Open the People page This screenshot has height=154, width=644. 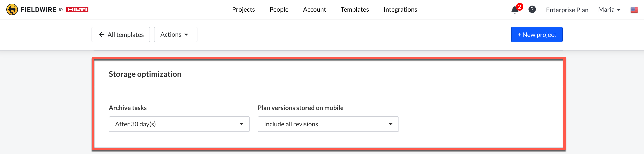coord(279,9)
